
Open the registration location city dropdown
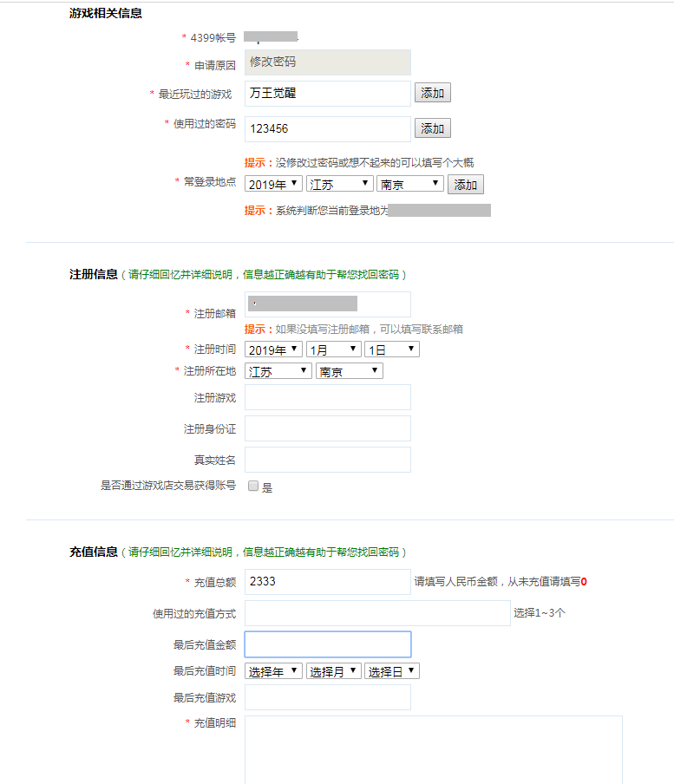(x=349, y=371)
